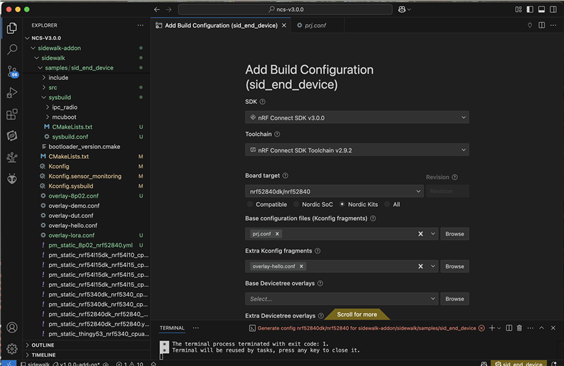Click the Accounts icon in activity bar
This screenshot has width=564, height=366.
pyautogui.click(x=12, y=328)
